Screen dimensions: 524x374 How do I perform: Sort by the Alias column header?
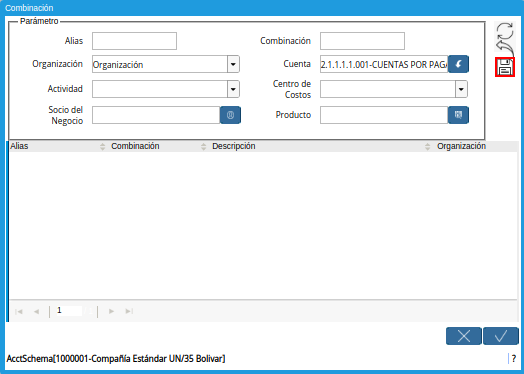(x=57, y=146)
